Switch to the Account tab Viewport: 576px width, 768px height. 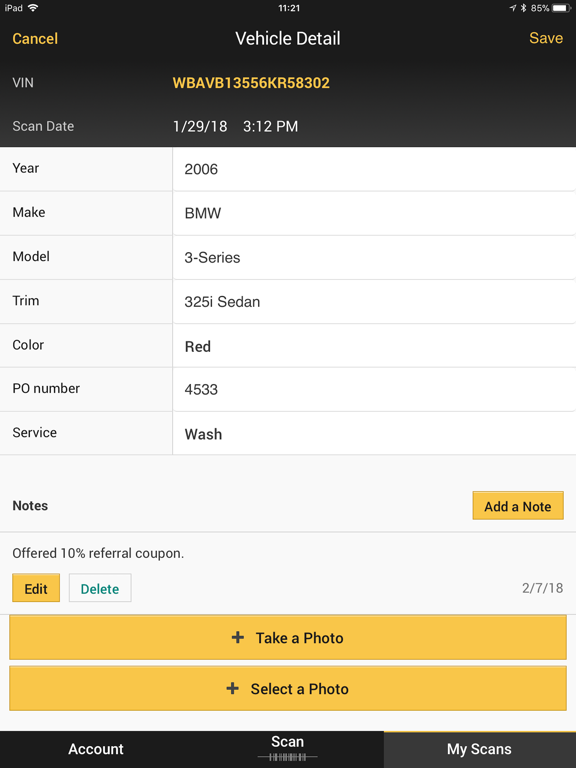tap(96, 749)
